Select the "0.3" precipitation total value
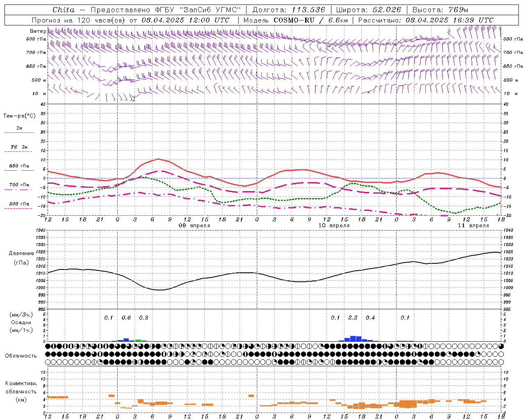Viewport: 525px width, 420px height. tap(144, 317)
